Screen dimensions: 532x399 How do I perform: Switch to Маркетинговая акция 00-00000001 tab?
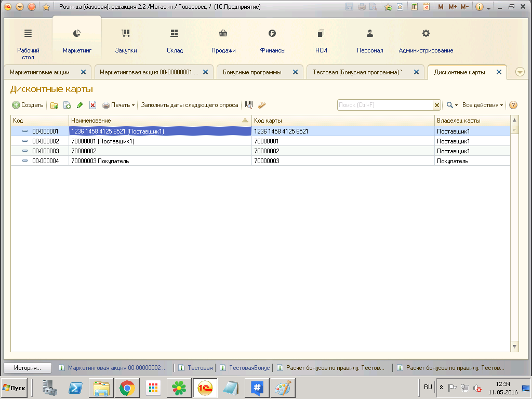pos(149,72)
